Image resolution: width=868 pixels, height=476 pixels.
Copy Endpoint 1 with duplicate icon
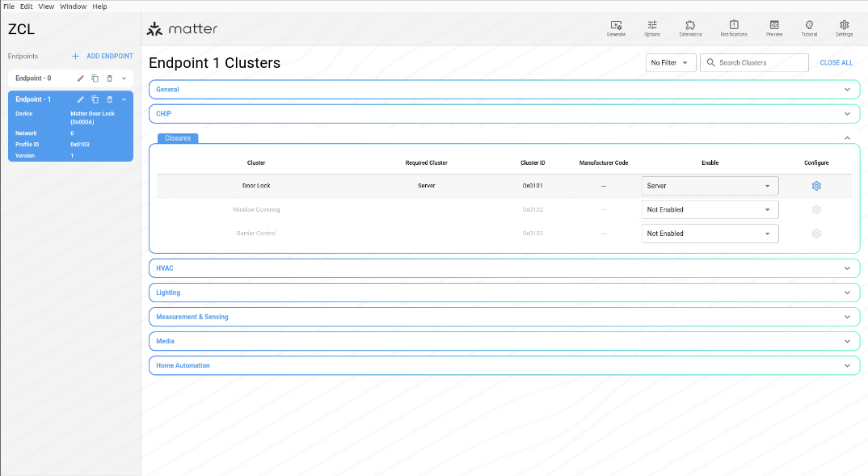(x=95, y=99)
